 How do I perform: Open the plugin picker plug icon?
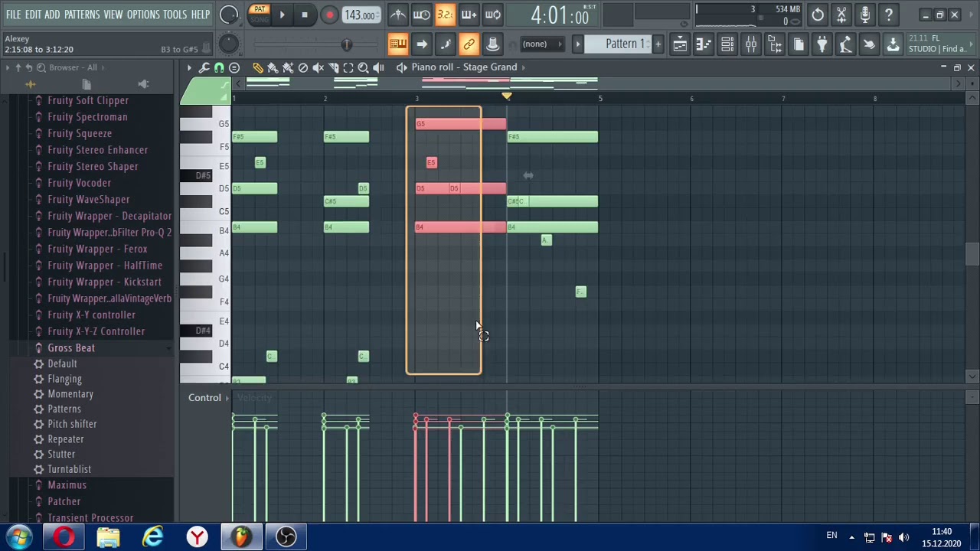coord(822,44)
